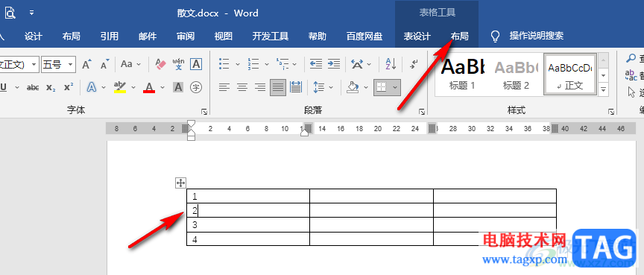Apply red font color
The image size is (644, 275).
click(x=149, y=87)
